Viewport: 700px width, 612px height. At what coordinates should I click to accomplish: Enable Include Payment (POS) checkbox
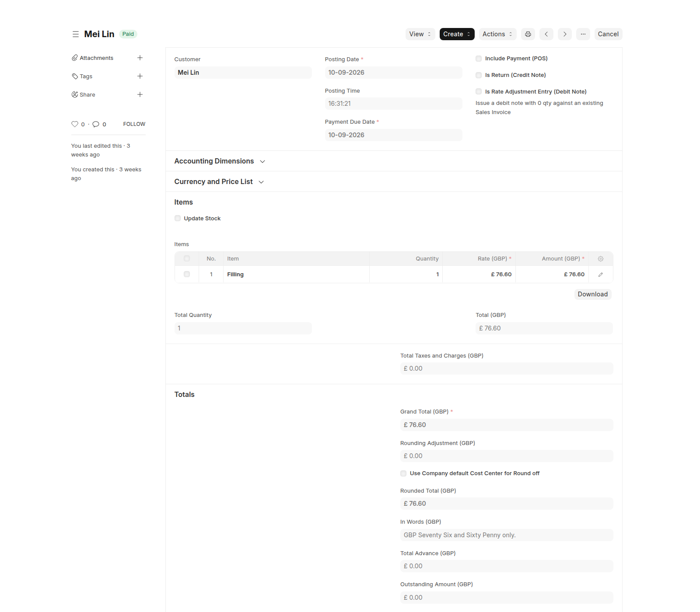(479, 59)
